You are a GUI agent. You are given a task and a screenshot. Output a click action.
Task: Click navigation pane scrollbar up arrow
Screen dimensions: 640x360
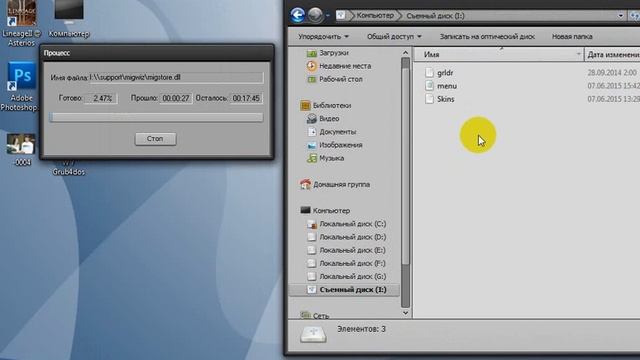405,53
